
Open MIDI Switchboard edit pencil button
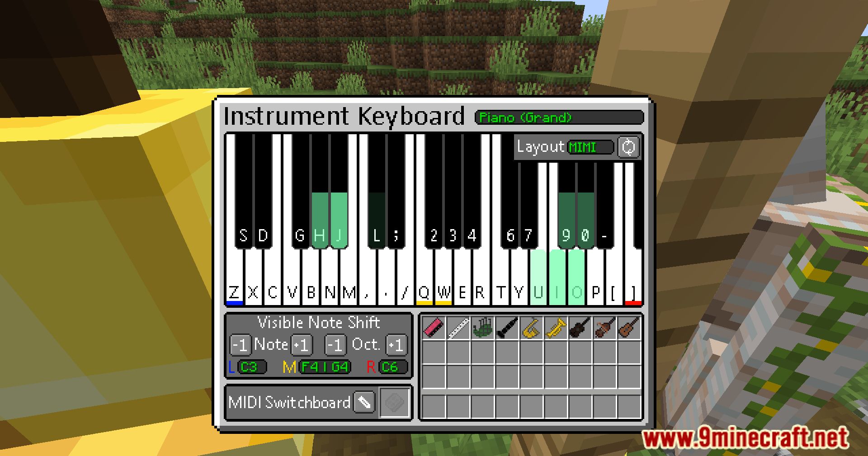(x=364, y=402)
